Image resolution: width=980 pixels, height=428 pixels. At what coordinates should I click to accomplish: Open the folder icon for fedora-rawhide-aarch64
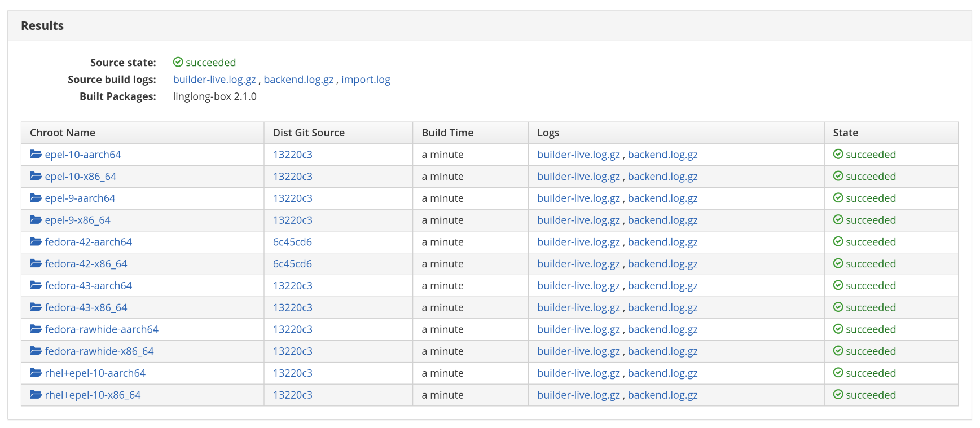tap(36, 329)
